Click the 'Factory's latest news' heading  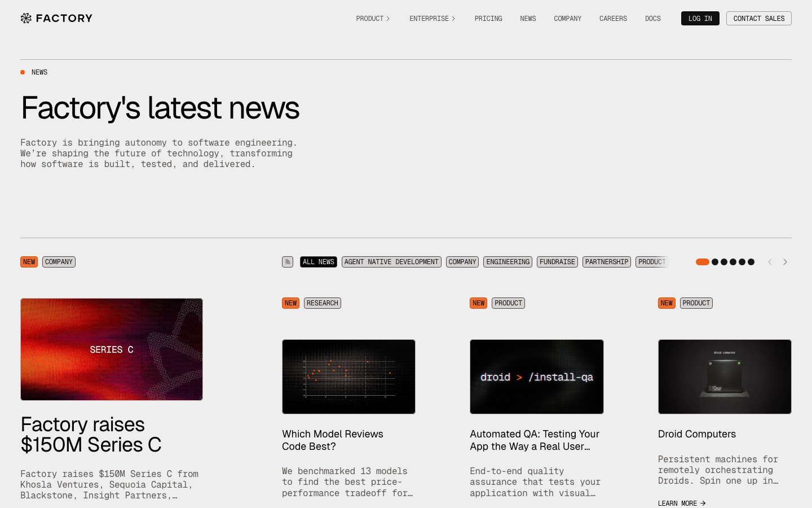click(160, 108)
